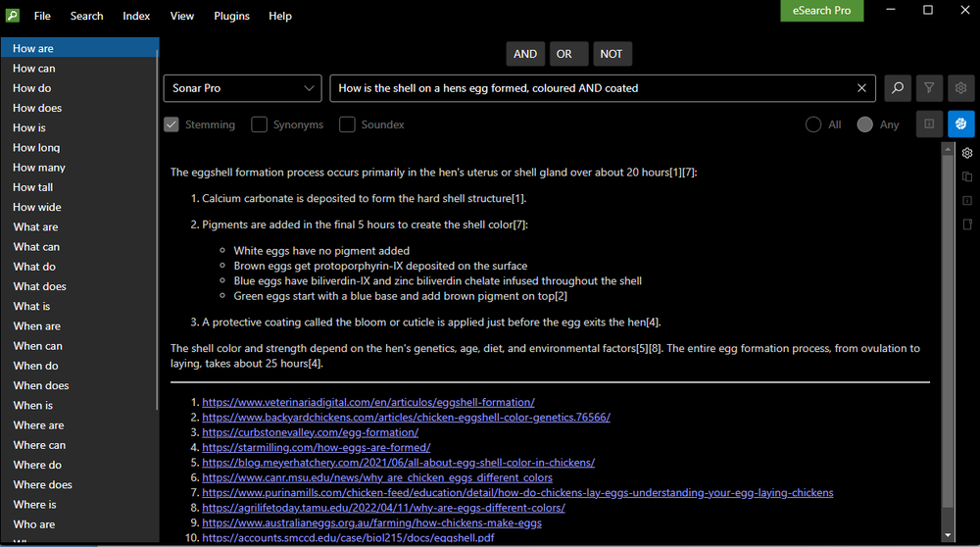Click the third icon in right strip
This screenshot has width=980, height=547.
tap(967, 201)
